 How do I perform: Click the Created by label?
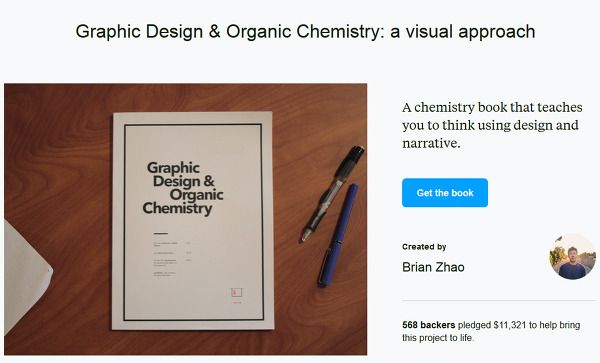[424, 247]
